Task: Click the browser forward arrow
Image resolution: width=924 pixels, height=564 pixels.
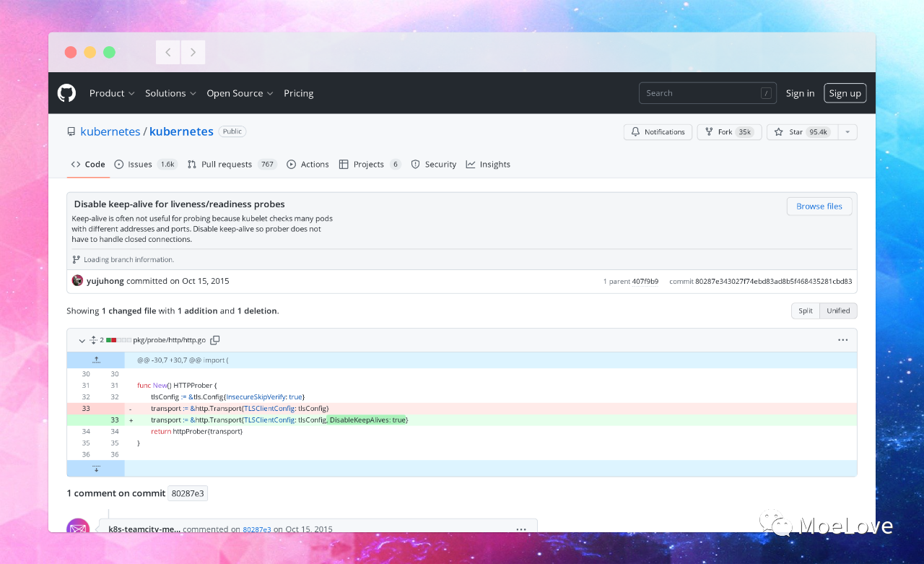Action: 193,52
